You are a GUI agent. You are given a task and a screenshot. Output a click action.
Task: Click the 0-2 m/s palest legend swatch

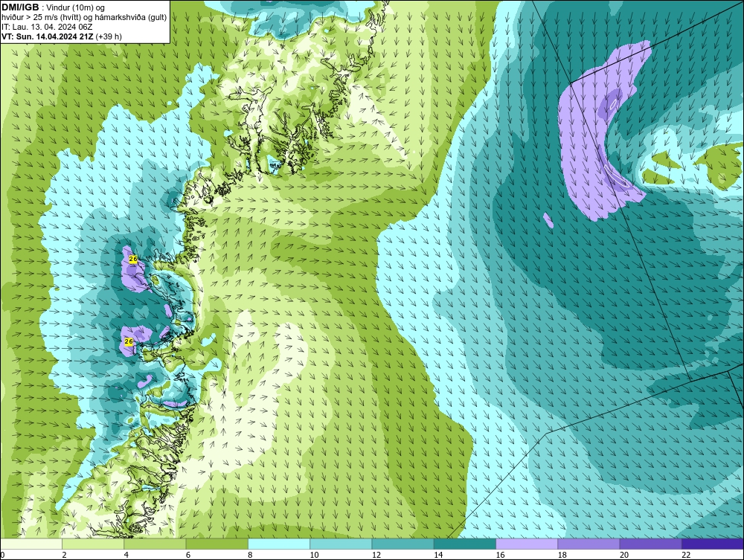pos(31,544)
